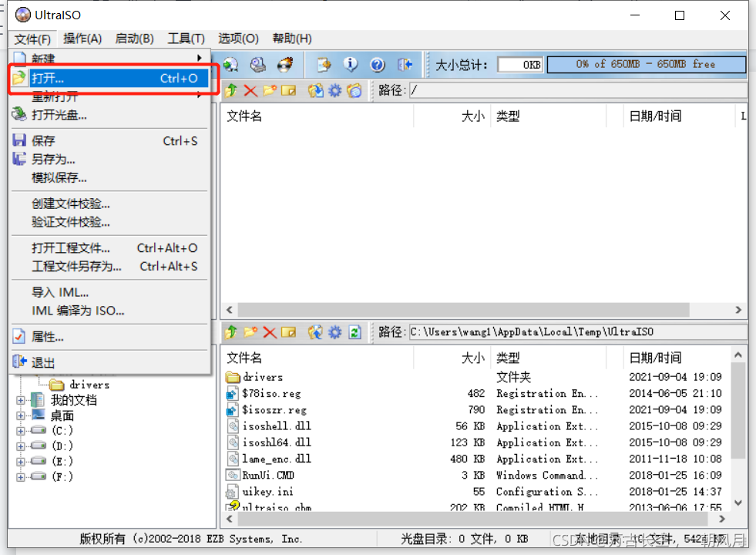Select the uikey.ini file row

(x=475, y=492)
